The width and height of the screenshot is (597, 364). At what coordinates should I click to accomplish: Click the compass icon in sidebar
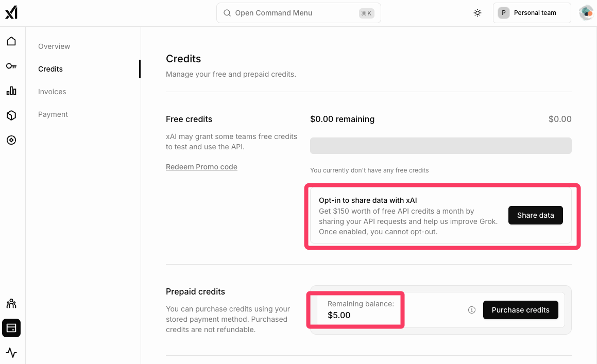pos(11,140)
